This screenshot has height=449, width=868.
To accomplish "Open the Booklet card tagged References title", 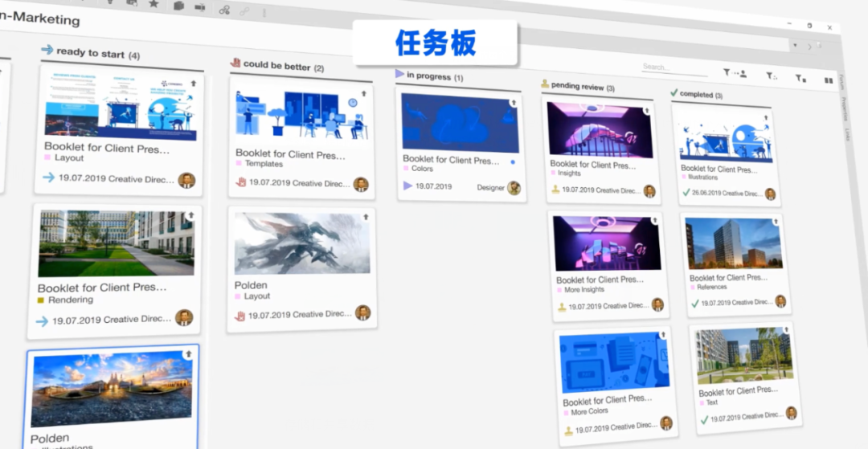I will click(728, 278).
